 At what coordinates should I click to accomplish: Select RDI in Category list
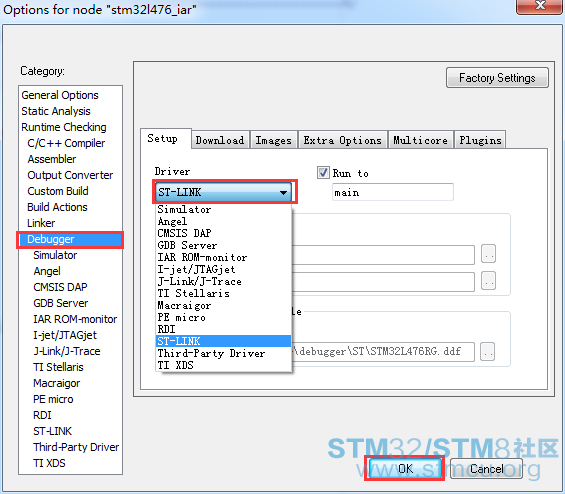pos(42,415)
